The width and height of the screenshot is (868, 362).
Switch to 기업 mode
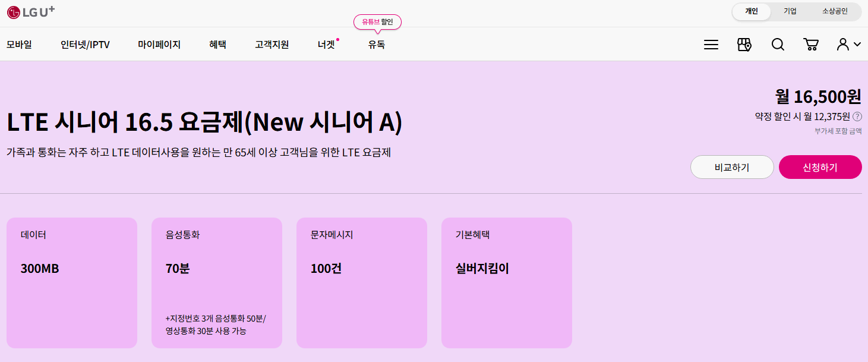pos(790,11)
